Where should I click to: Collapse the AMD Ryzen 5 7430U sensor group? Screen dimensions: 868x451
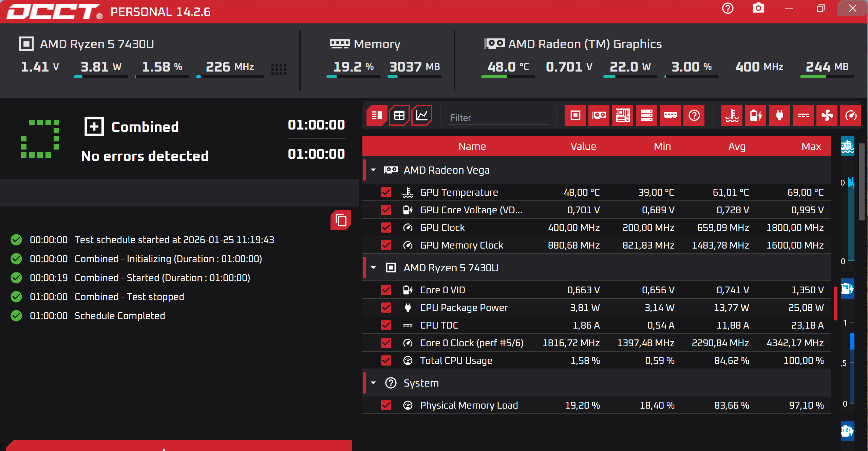[x=373, y=268]
